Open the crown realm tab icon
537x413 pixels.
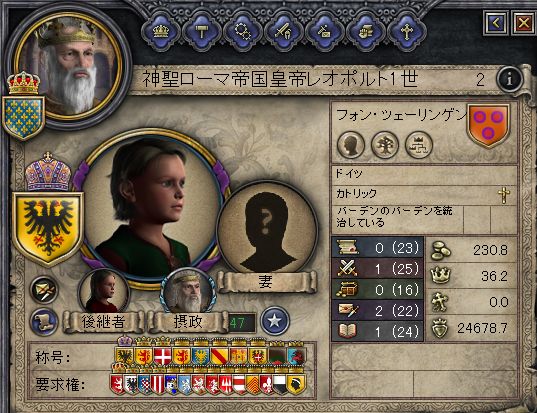tap(161, 31)
